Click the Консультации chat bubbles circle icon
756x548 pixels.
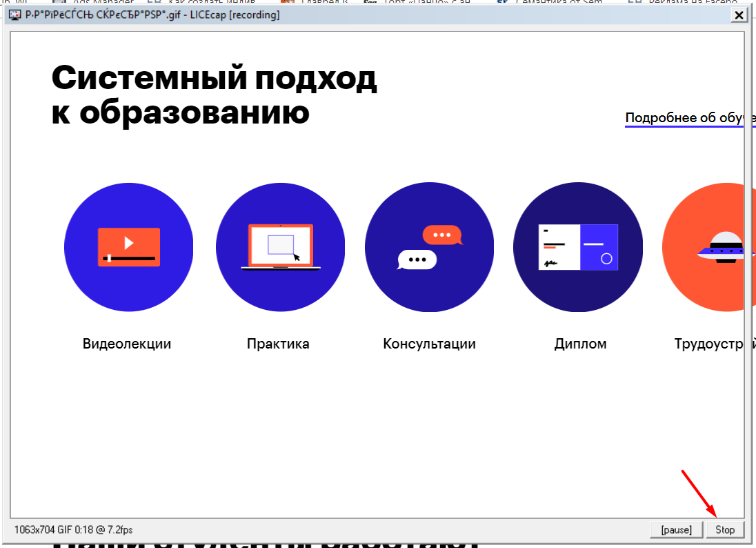pyautogui.click(x=429, y=247)
